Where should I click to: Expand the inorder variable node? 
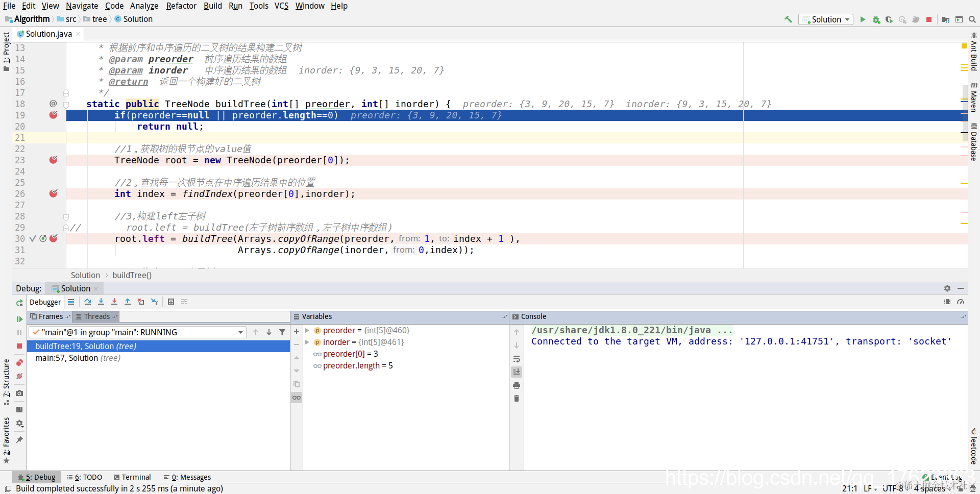[x=307, y=342]
